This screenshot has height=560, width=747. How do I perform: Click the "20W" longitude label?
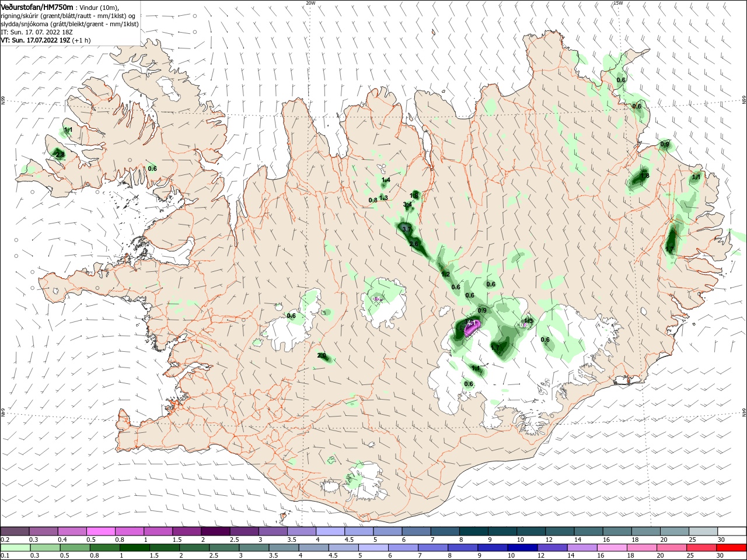[x=310, y=3]
